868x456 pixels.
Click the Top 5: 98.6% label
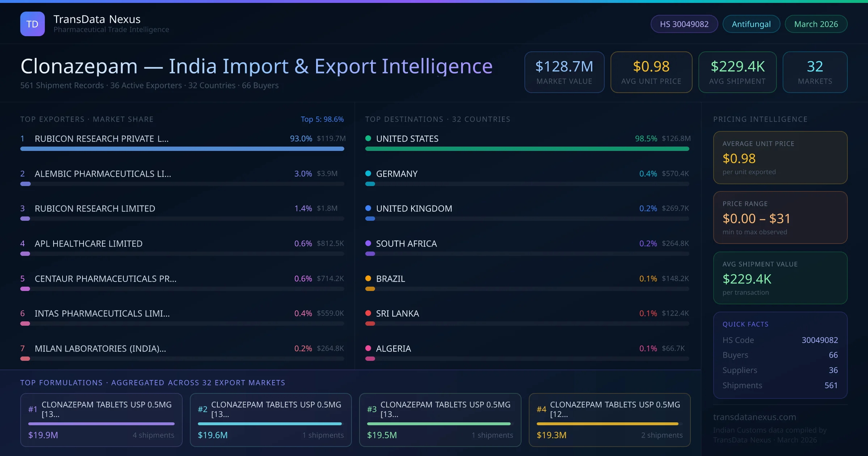click(x=322, y=119)
